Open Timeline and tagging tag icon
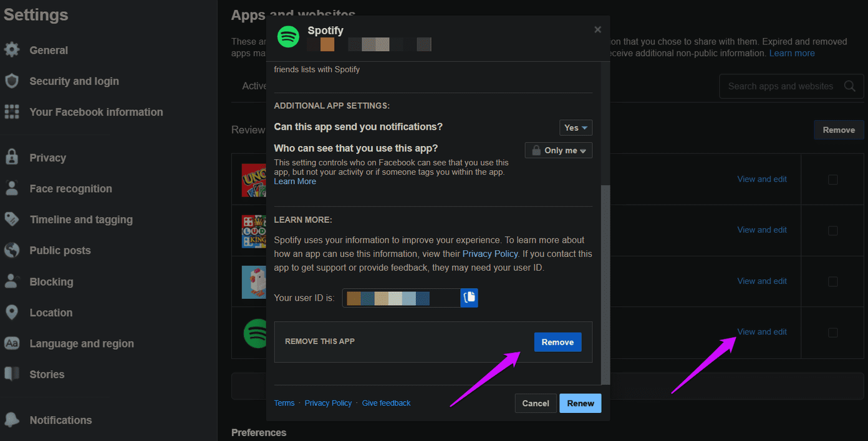868x441 pixels. (12, 220)
